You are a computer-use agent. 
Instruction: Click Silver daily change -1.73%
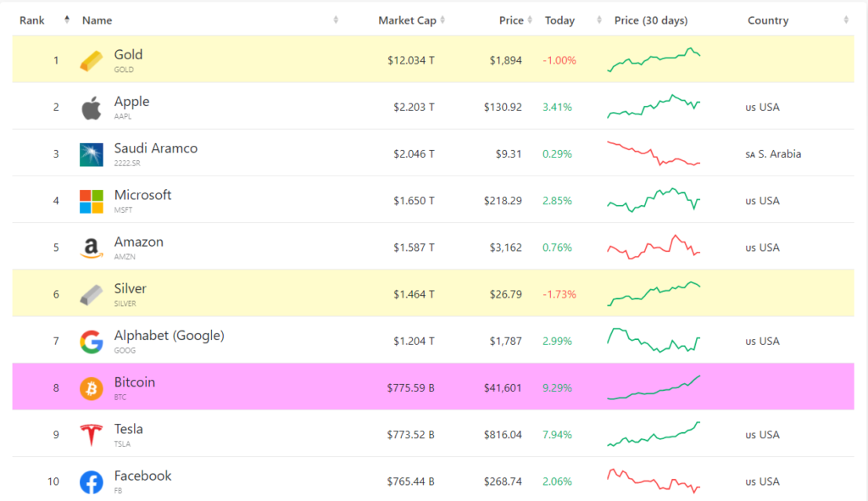pyautogui.click(x=559, y=294)
